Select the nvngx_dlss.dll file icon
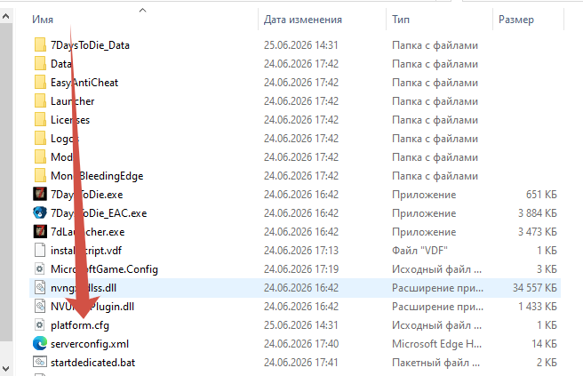Image resolution: width=583 pixels, height=392 pixels. point(40,287)
